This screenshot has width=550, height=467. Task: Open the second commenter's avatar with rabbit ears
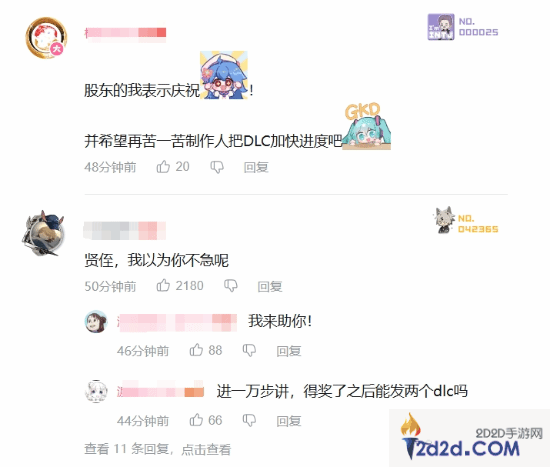[43, 232]
